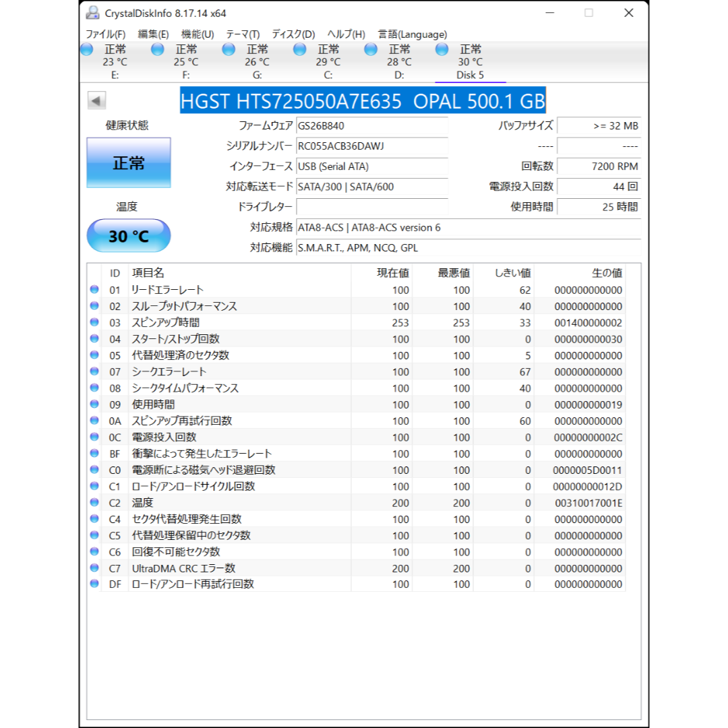Screen dimensions: 728x728
Task: Click the standard field ATA8-ACS version 6
Action: (x=468, y=228)
